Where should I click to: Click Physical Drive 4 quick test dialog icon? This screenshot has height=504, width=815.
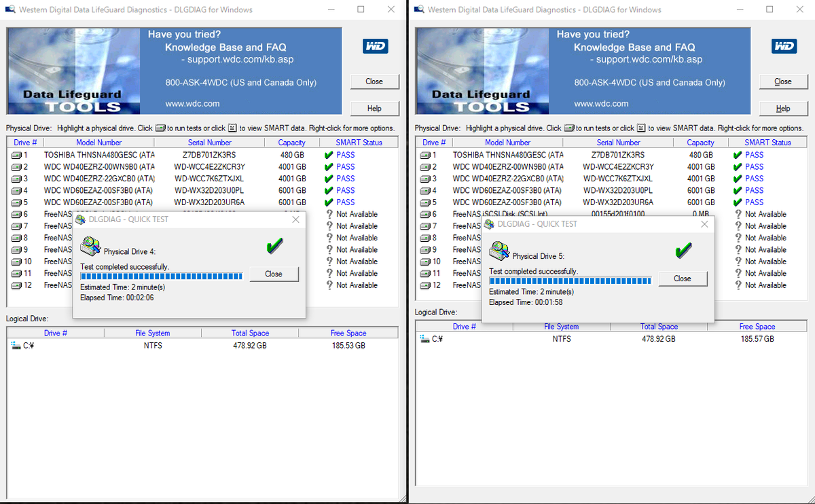[90, 247]
